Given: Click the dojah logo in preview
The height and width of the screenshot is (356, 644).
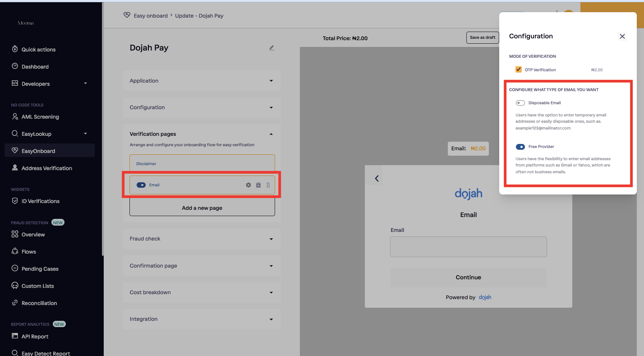Looking at the screenshot, I should pyautogui.click(x=468, y=194).
